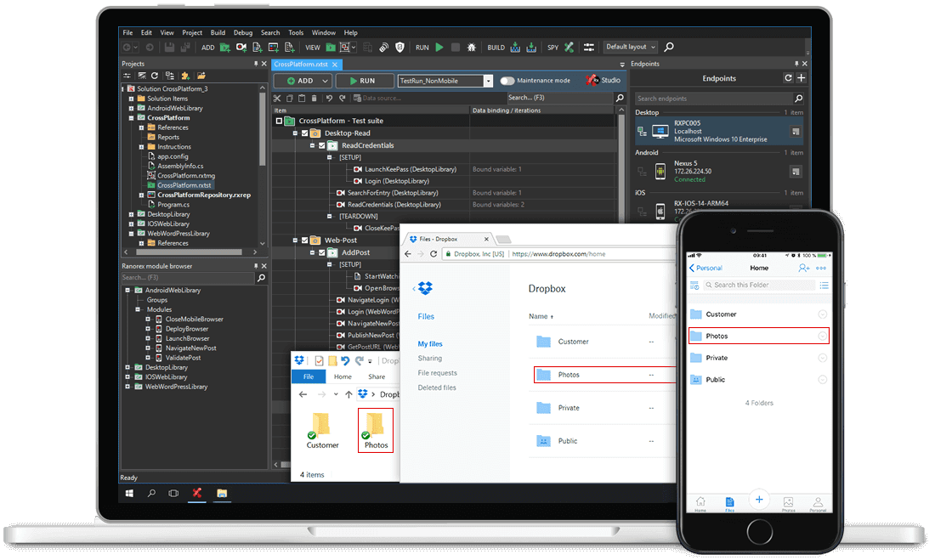Open the ADD button dropdown arrow
This screenshot has width=935, height=560.
pyautogui.click(x=325, y=81)
